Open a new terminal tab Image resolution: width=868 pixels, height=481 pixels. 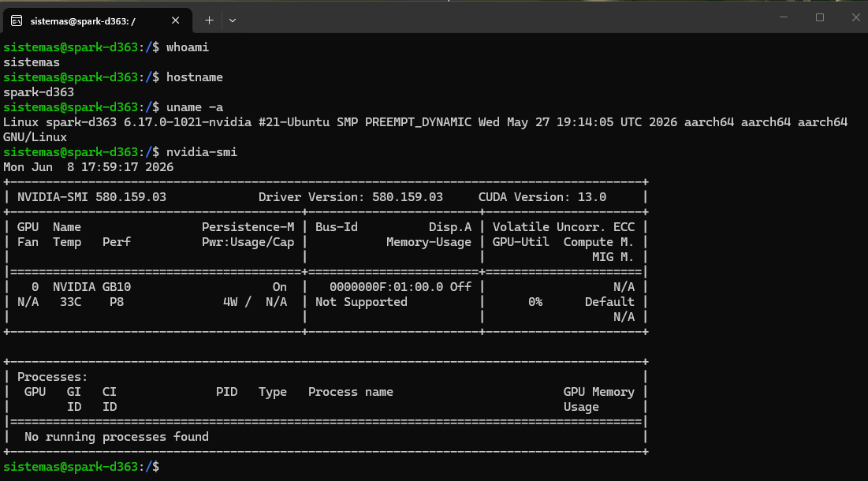tap(209, 21)
